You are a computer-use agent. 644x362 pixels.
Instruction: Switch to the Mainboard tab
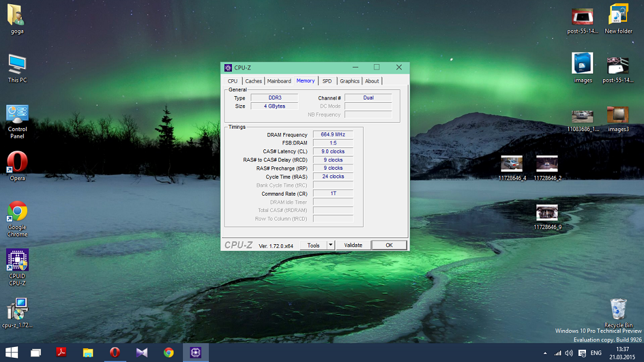pyautogui.click(x=279, y=81)
